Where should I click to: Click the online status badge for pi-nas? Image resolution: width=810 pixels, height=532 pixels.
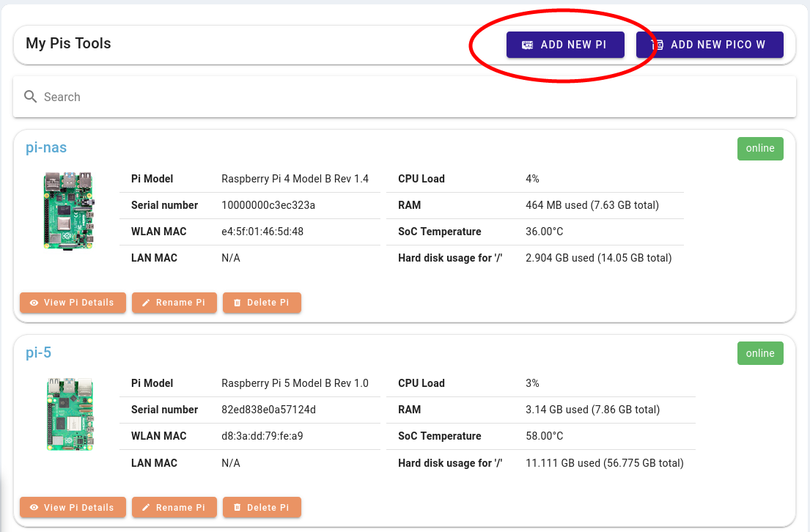pyautogui.click(x=759, y=148)
